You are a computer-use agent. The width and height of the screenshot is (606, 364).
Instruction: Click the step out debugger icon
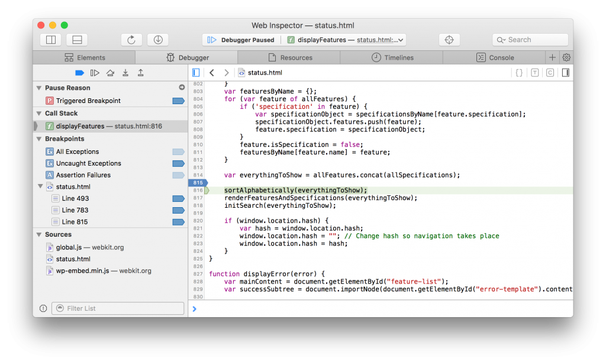pyautogui.click(x=141, y=73)
